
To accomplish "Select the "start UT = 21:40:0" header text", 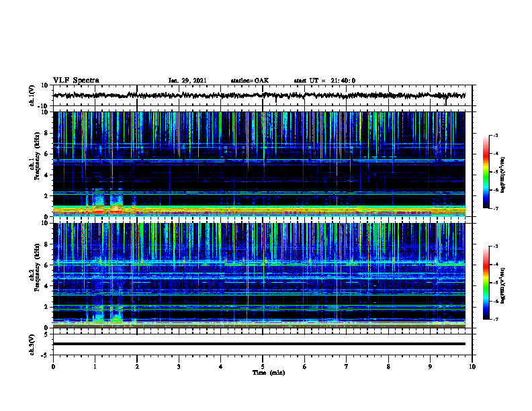I will [x=324, y=81].
